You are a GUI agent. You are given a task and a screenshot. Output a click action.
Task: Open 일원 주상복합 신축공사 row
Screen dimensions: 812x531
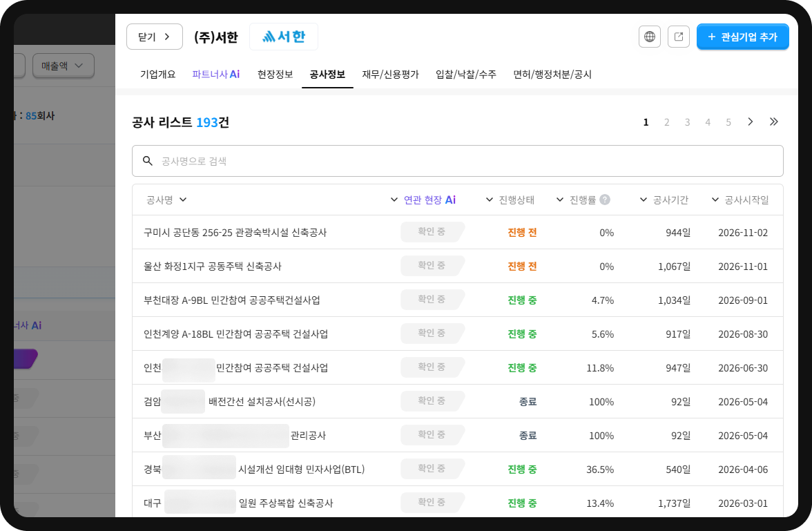(x=457, y=503)
